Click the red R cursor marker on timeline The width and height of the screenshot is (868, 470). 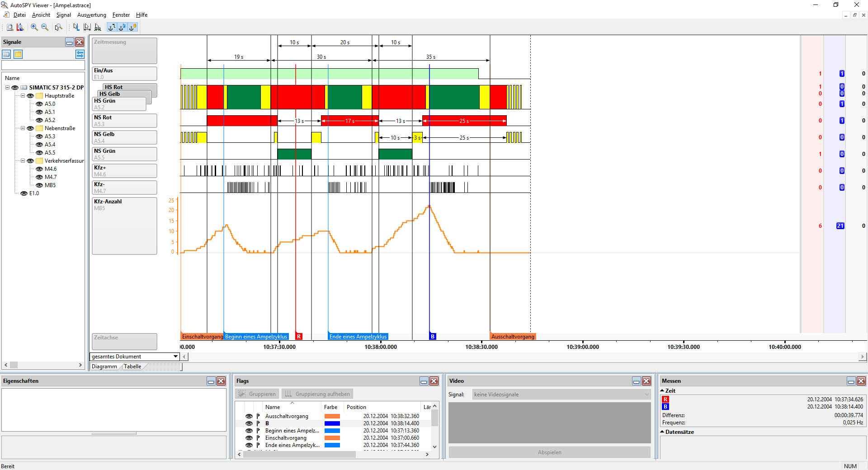click(299, 337)
